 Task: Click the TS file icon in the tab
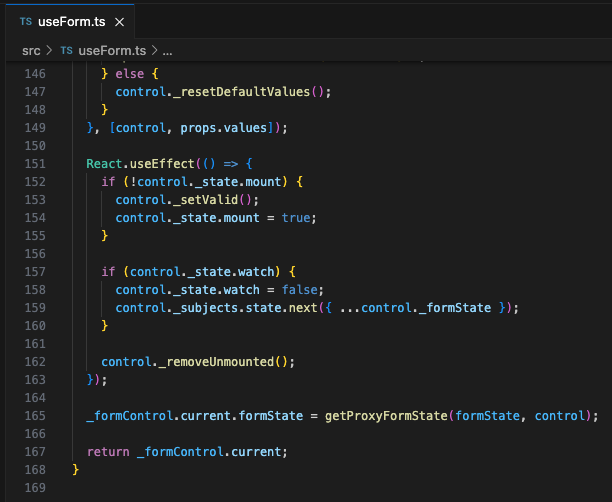tap(26, 21)
